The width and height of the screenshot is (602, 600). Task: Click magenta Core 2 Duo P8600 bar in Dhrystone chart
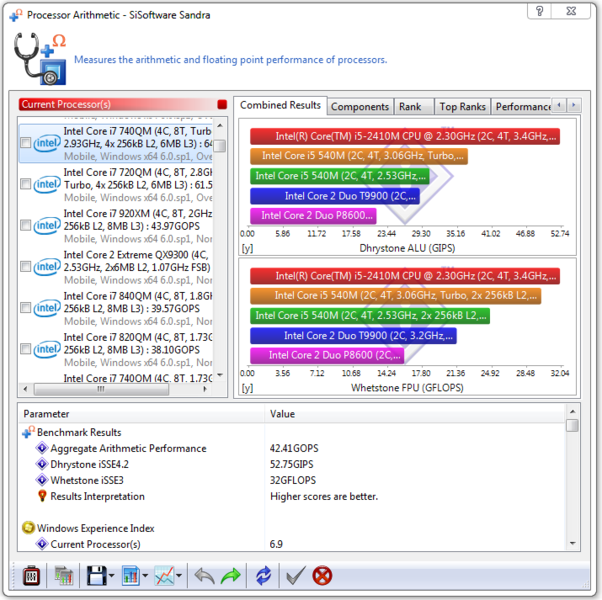click(313, 216)
